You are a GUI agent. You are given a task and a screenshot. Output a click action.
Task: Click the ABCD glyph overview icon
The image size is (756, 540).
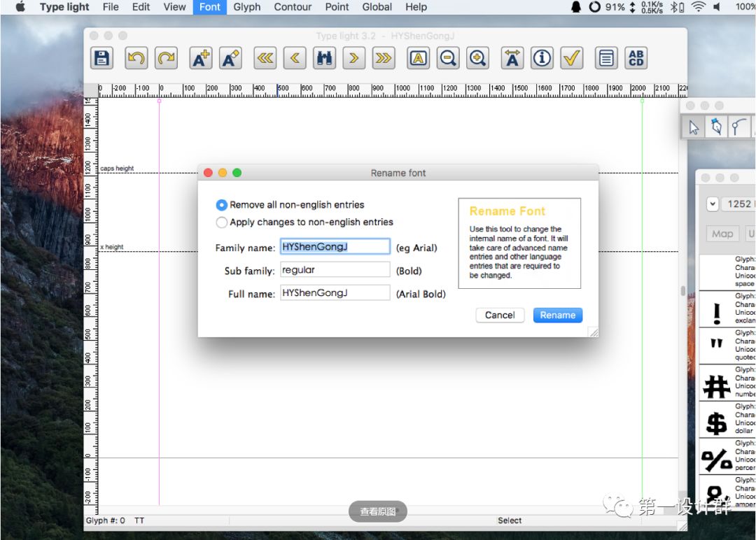coord(636,58)
